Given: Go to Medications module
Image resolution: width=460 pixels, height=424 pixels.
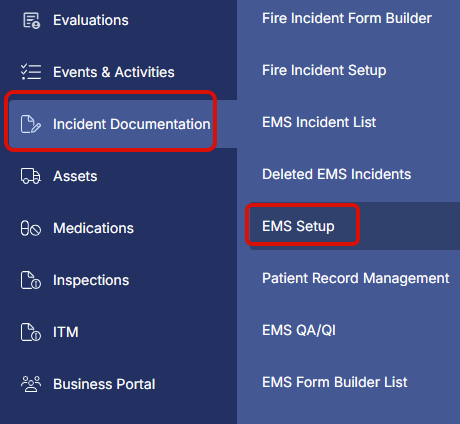Looking at the screenshot, I should [x=93, y=228].
